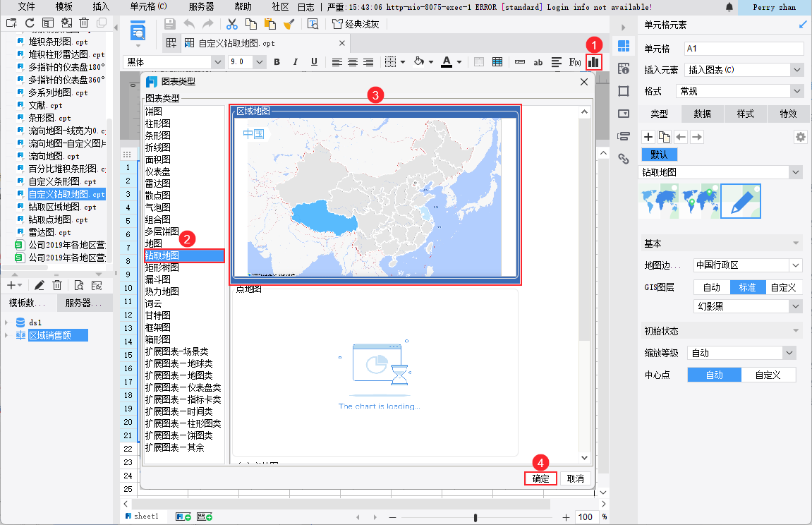Click the zoom slider handle at bottom
Image resolution: width=812 pixels, height=525 pixels.
[x=475, y=517]
